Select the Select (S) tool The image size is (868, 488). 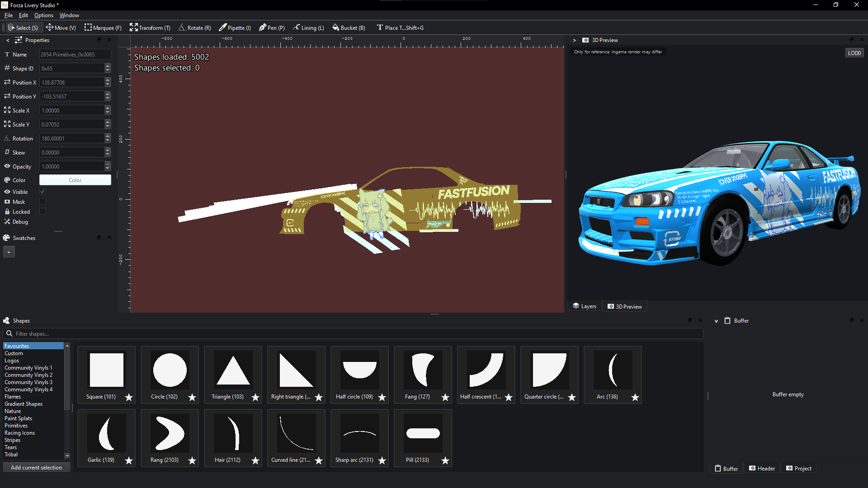click(x=24, y=28)
